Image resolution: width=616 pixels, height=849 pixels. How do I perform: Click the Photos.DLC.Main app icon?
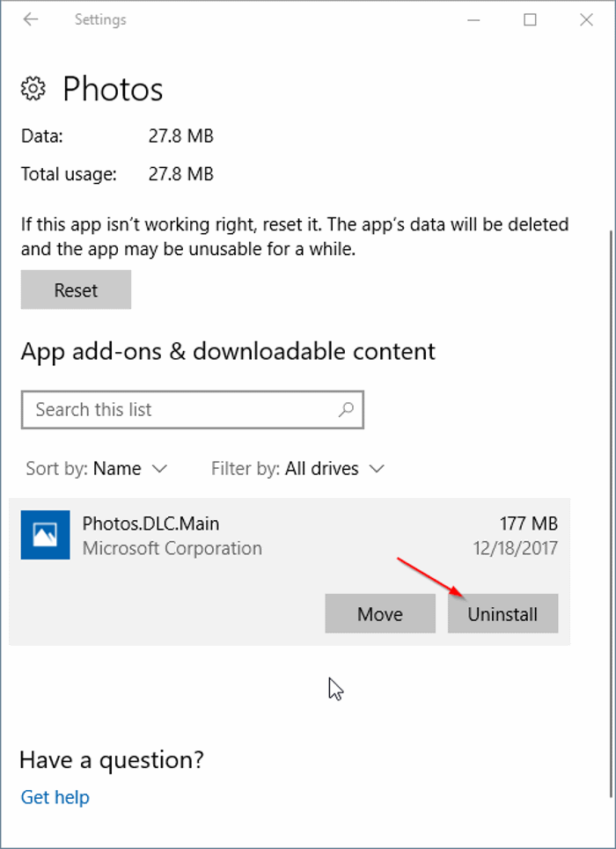45,535
